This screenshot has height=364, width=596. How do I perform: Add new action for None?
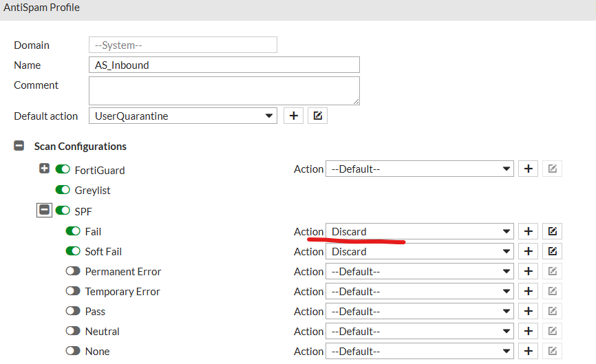click(x=529, y=351)
